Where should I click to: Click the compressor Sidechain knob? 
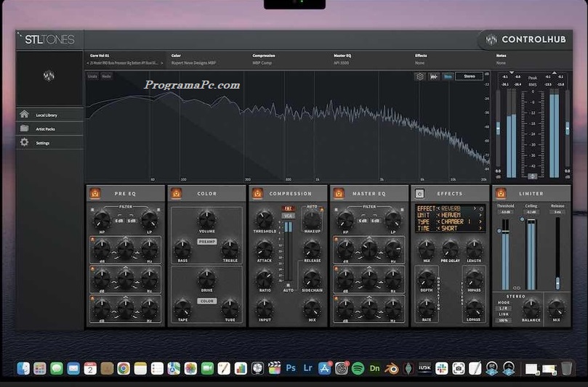coord(312,279)
